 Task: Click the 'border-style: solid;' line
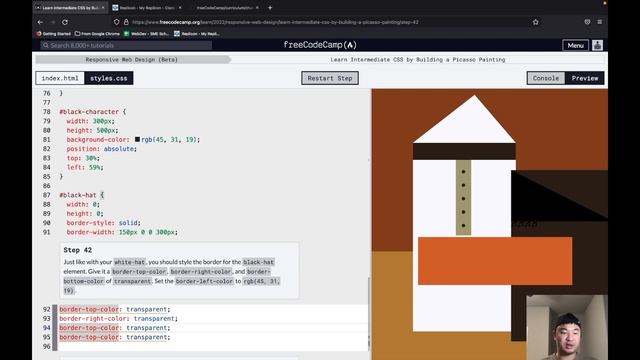point(103,223)
